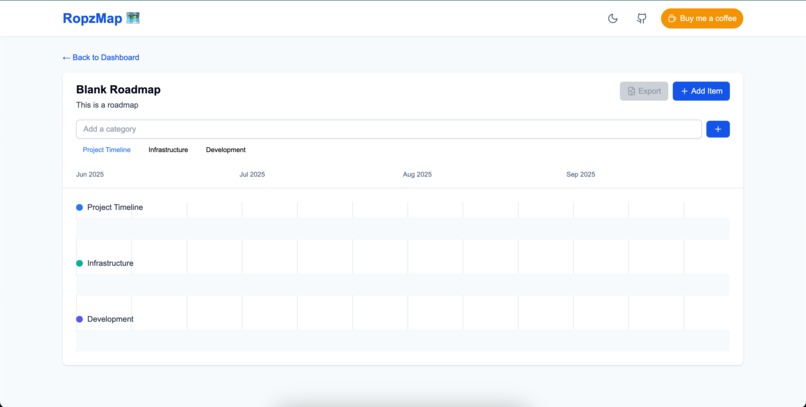Image resolution: width=806 pixels, height=407 pixels.
Task: Click the Jul 2025 month header
Action: [252, 175]
